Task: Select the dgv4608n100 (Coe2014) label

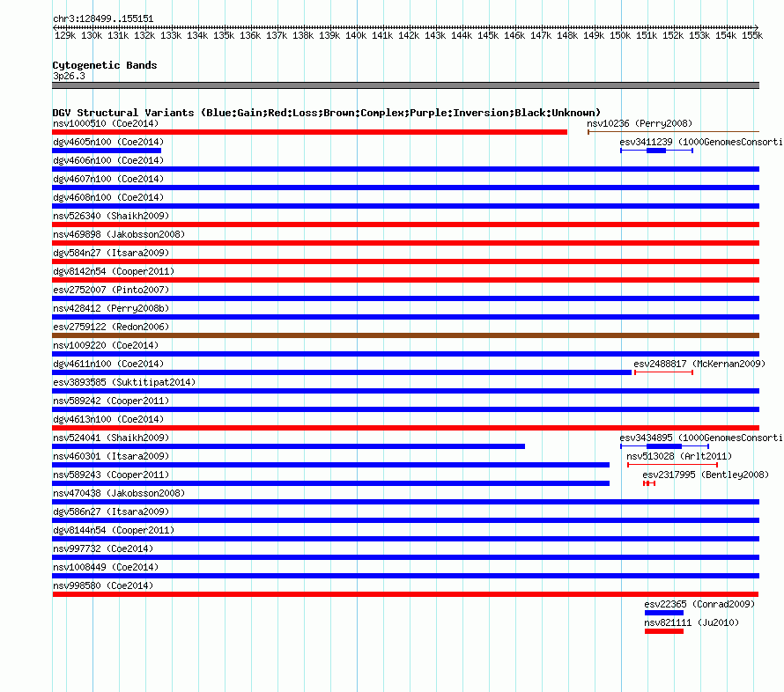Action: tap(108, 197)
